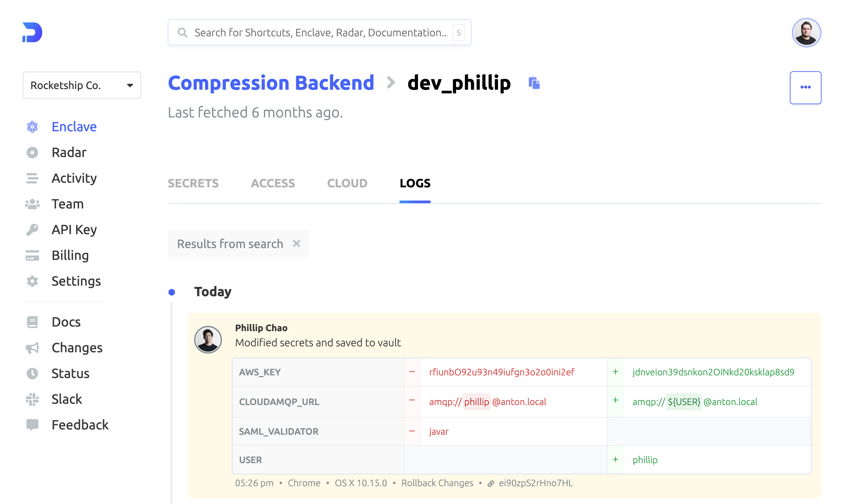The width and height of the screenshot is (844, 504).
Task: Open the Rocketship Co. workspace dropdown
Action: coord(82,85)
